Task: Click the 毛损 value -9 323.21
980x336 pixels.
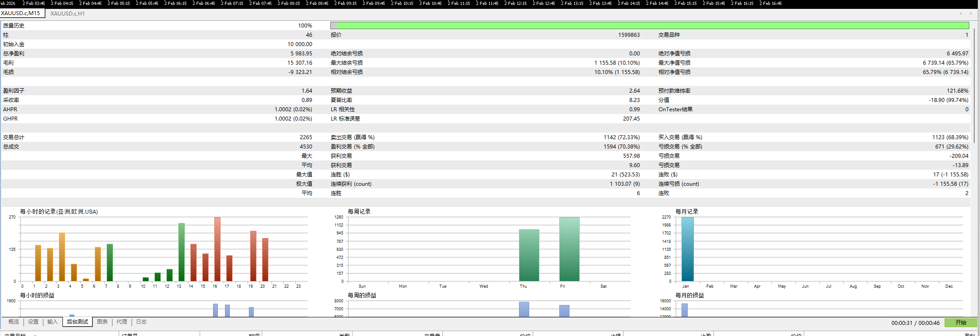Action: tap(300, 72)
